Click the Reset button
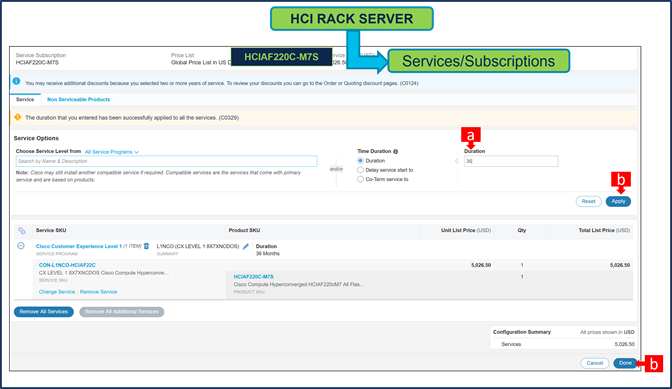The image size is (672, 389). click(x=588, y=201)
